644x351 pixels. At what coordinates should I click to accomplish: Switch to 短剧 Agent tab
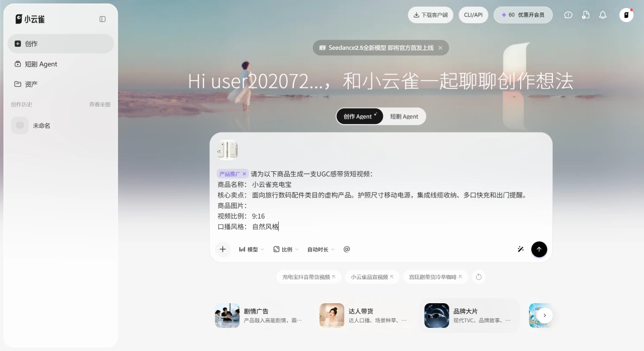404,116
